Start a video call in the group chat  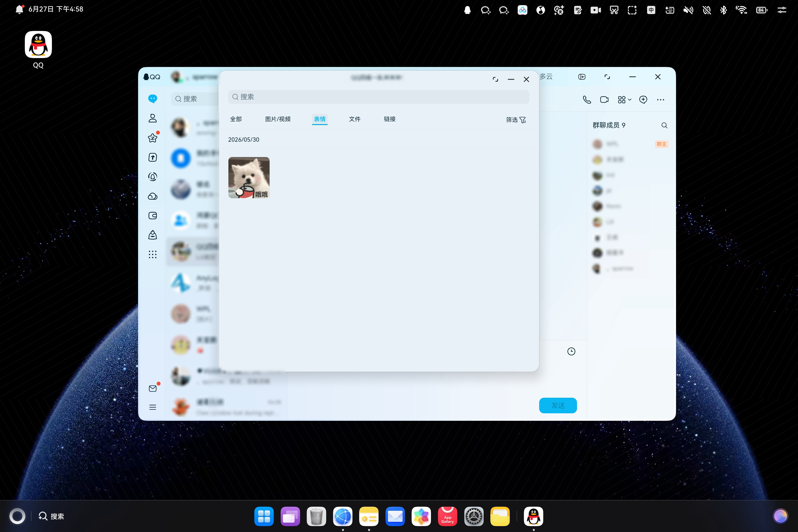[604, 100]
